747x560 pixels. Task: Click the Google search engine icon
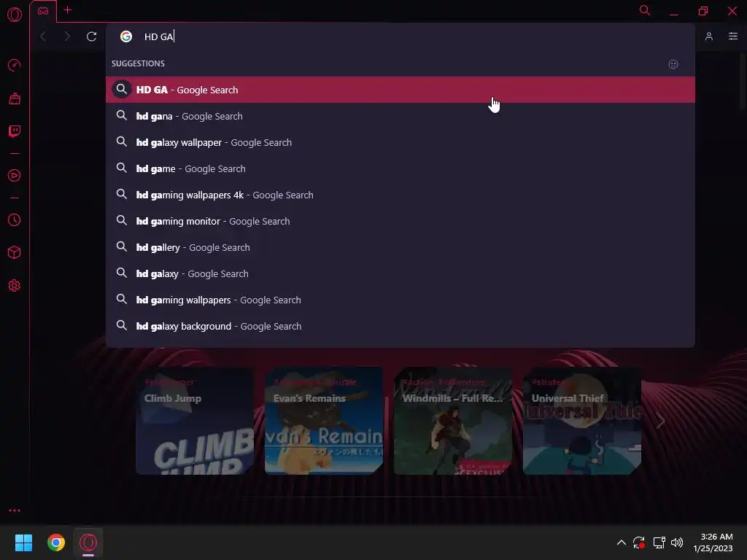point(125,36)
